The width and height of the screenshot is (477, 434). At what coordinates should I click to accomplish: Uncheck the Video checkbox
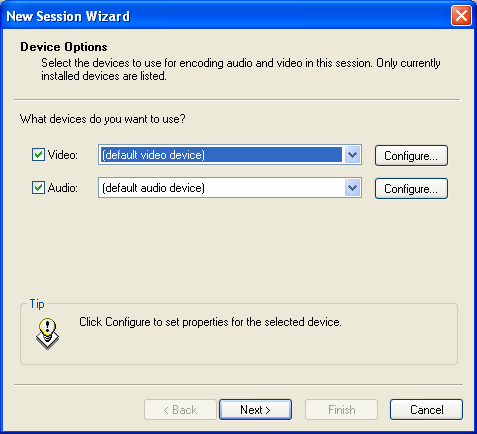pyautogui.click(x=38, y=155)
